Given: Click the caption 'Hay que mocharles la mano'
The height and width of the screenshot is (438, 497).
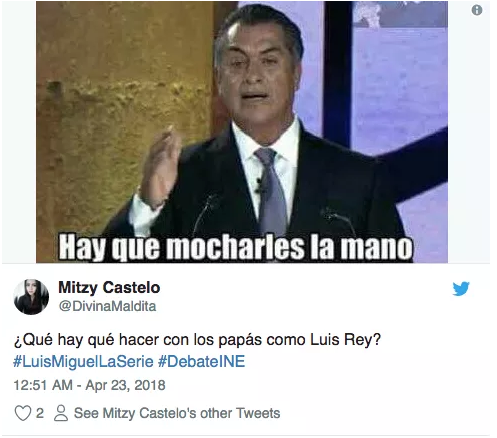Looking at the screenshot, I should click(x=235, y=248).
